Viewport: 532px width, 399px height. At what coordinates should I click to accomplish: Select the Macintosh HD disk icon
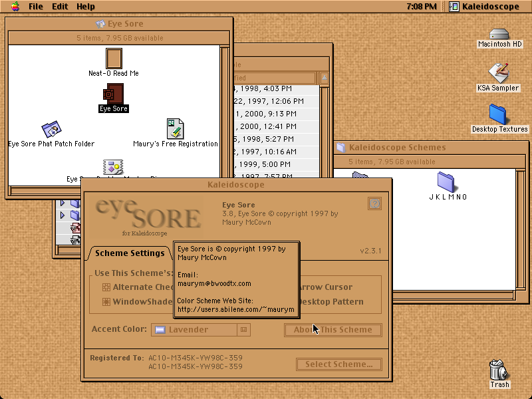pyautogui.click(x=499, y=34)
